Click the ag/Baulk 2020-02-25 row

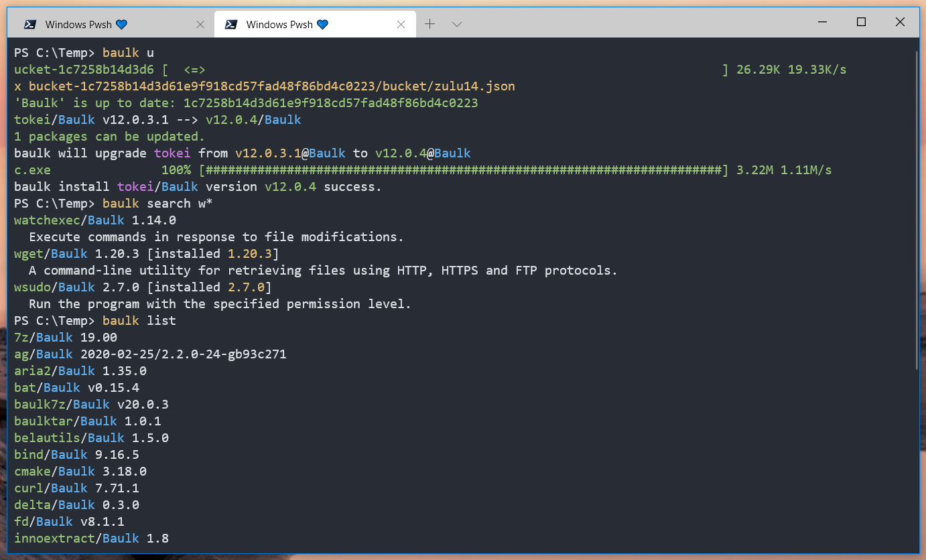click(150, 354)
